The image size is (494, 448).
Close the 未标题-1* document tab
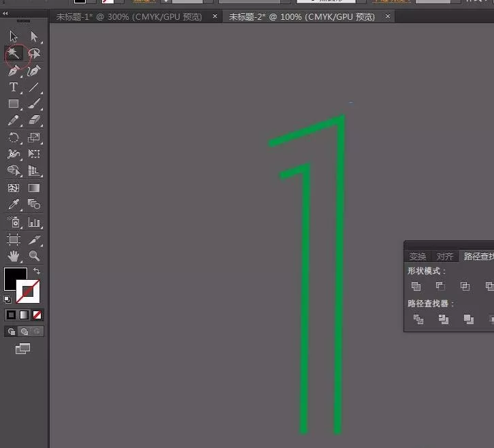(215, 16)
